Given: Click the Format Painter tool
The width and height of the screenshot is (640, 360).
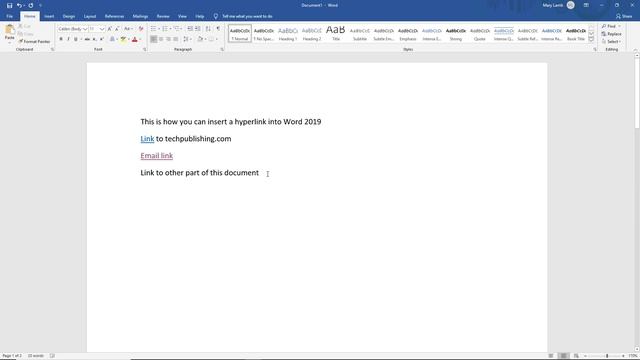Looking at the screenshot, I should click(x=34, y=42).
